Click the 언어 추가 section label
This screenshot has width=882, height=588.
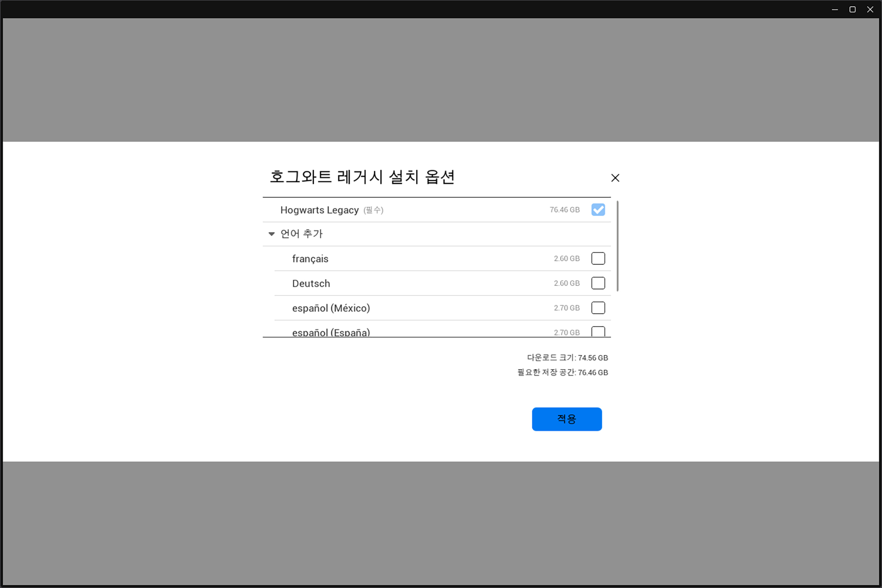(x=302, y=234)
